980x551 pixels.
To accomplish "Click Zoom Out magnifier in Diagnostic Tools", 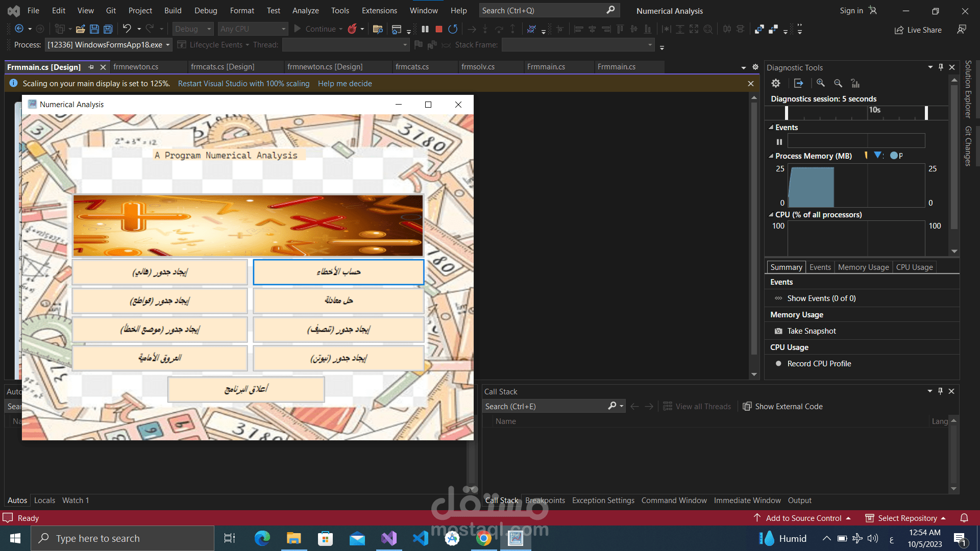I will [x=838, y=83].
